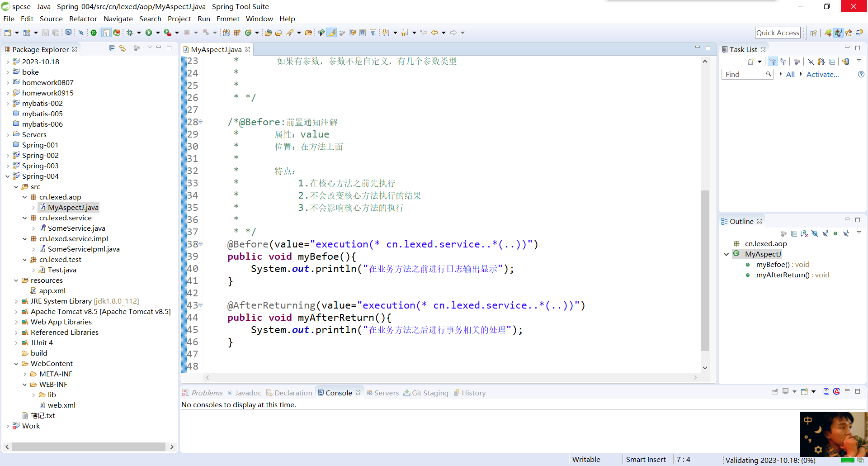The width and height of the screenshot is (868, 466).
Task: Toggle Sort alphabetically in Outline
Action: [804, 233]
